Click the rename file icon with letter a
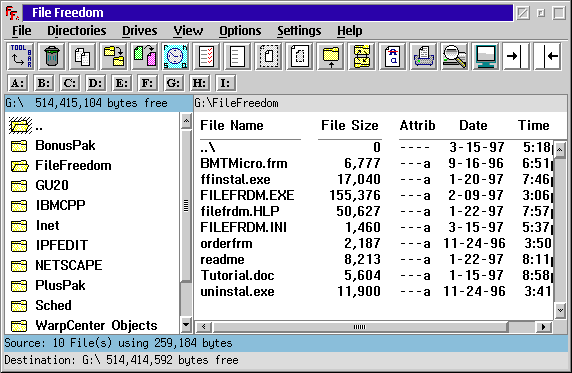 [392, 56]
